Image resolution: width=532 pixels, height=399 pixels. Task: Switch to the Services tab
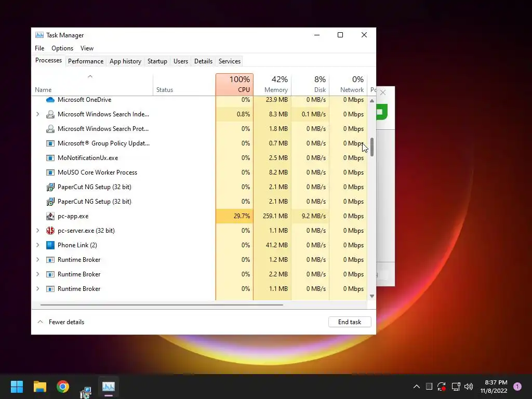click(x=229, y=61)
